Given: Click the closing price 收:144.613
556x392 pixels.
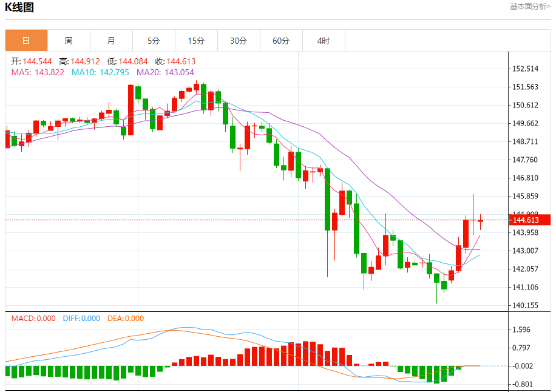Looking at the screenshot, I should click(175, 61).
